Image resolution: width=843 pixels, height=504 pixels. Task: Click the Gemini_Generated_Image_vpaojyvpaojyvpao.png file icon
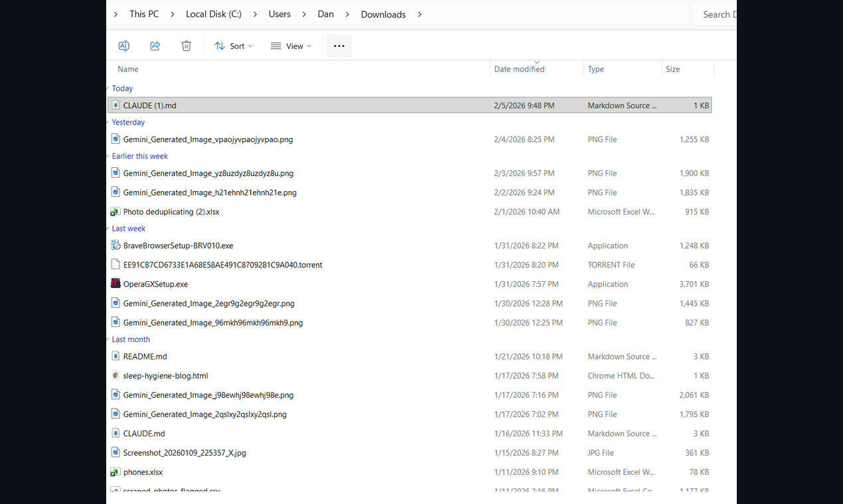coord(115,139)
